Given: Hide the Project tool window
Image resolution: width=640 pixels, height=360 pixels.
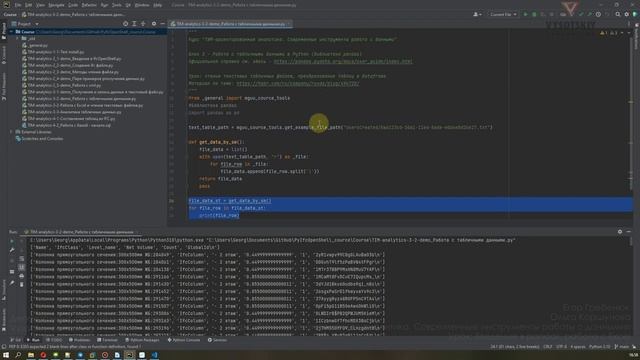Looking at the screenshot, I should point(162,24).
